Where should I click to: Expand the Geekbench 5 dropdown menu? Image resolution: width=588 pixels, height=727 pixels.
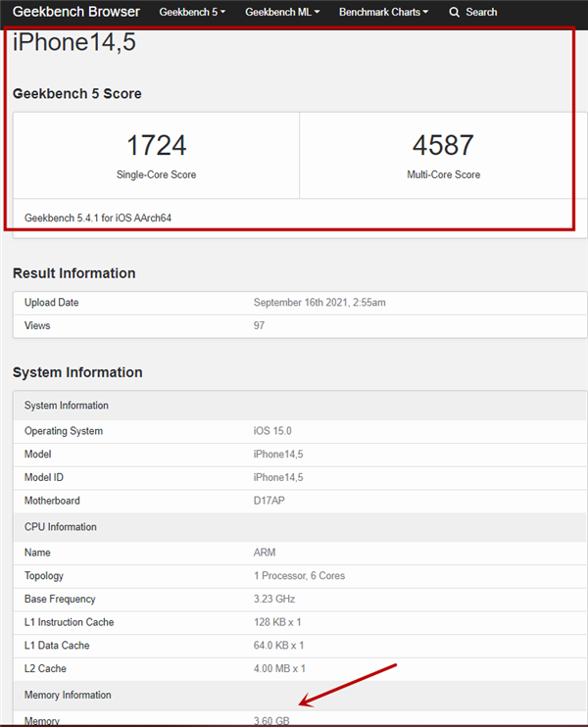point(192,12)
